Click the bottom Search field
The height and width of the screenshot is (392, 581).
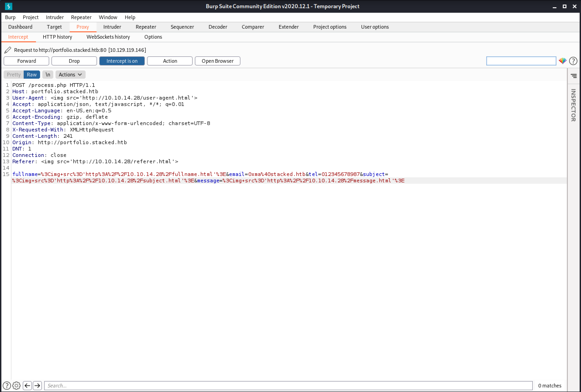point(288,385)
